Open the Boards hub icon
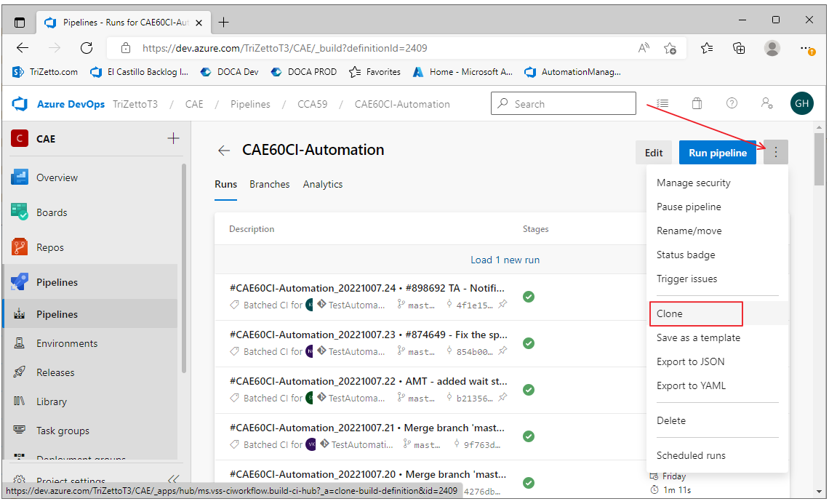Image resolution: width=829 pixels, height=504 pixels. (x=20, y=212)
